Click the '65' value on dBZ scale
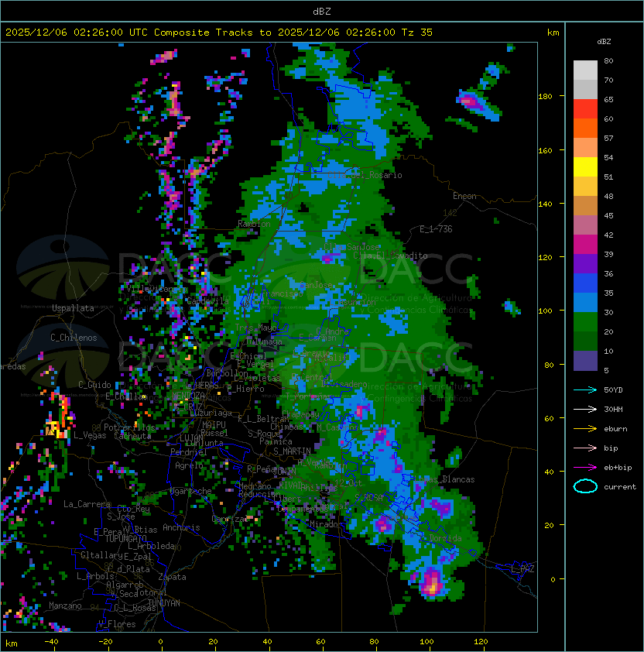The image size is (644, 652). (608, 99)
